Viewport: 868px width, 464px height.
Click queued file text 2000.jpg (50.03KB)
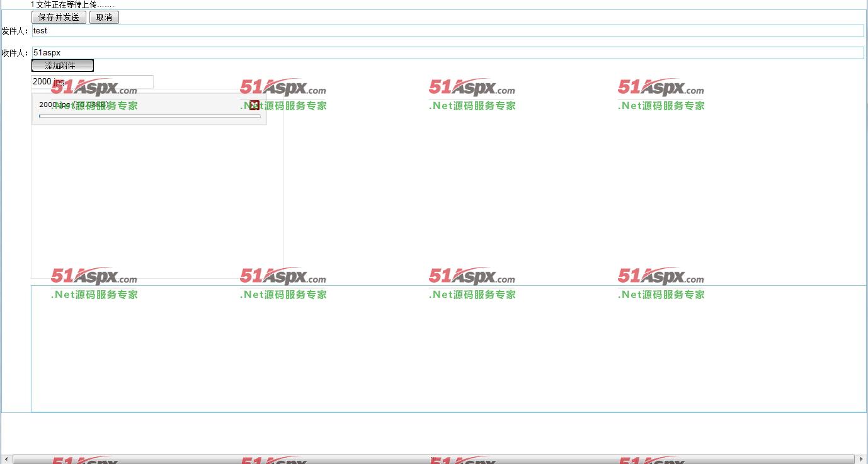(x=73, y=105)
